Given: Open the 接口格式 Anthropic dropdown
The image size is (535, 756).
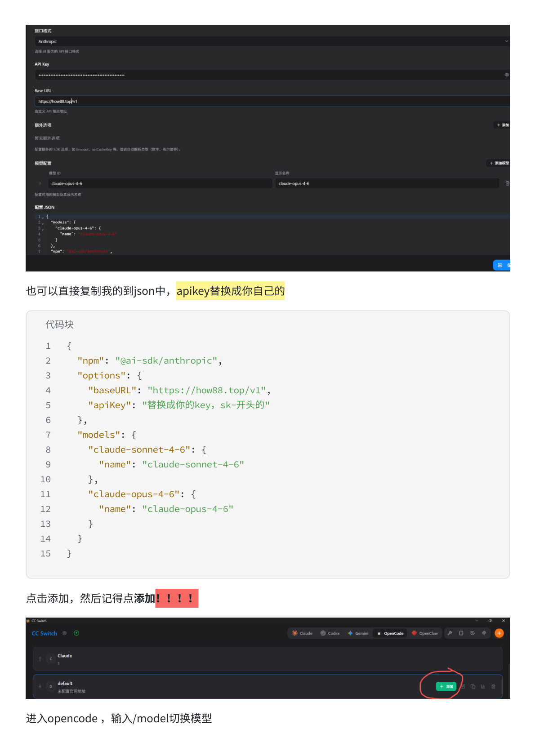Looking at the screenshot, I should (x=272, y=41).
